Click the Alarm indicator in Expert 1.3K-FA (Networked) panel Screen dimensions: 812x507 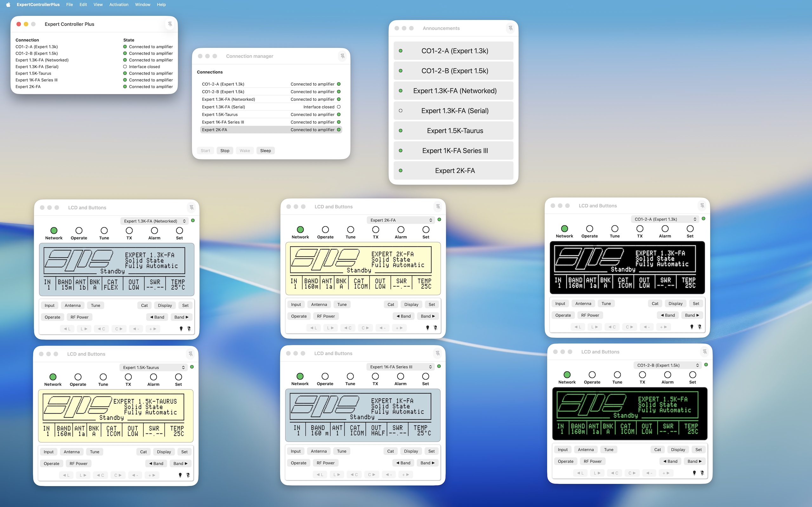click(154, 231)
